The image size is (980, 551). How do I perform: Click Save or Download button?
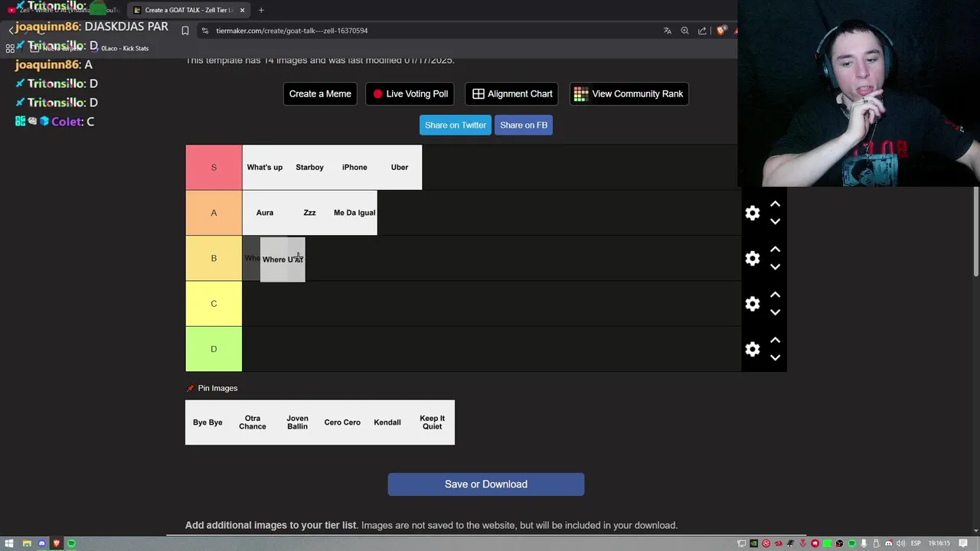click(x=485, y=484)
